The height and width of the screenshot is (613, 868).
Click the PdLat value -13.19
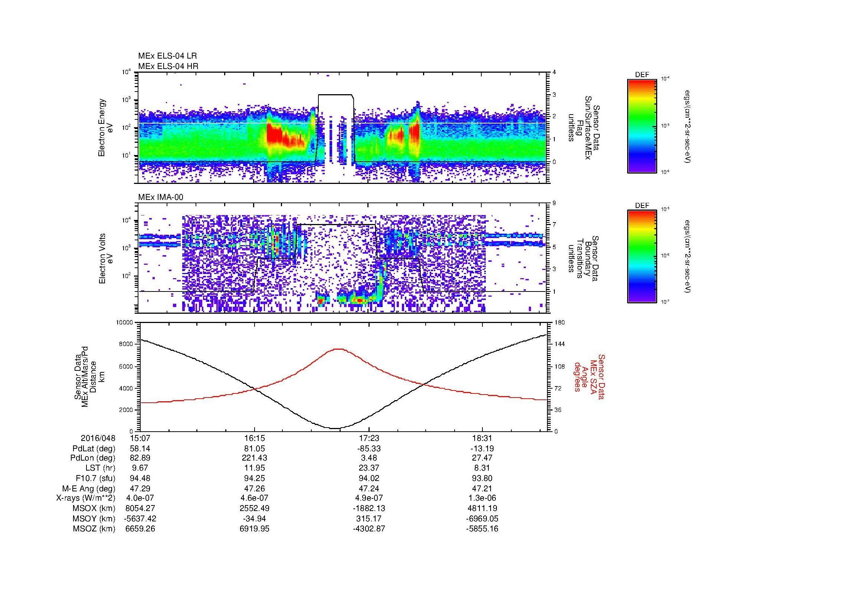[x=482, y=449]
